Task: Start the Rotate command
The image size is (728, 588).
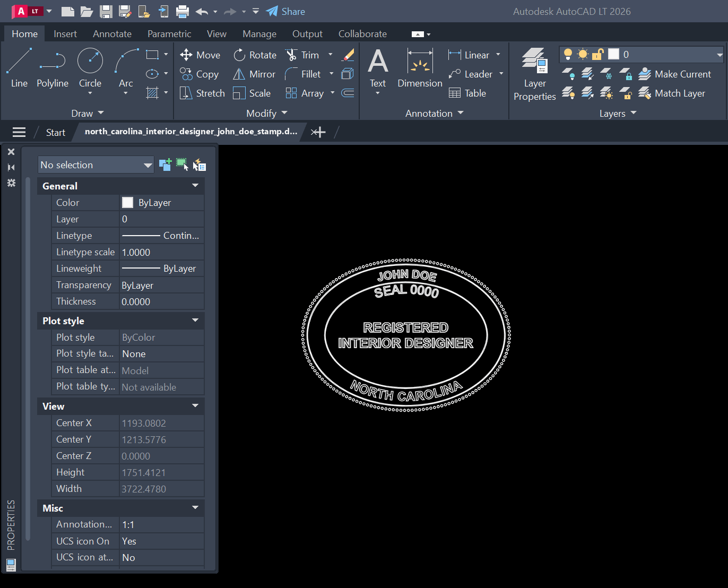Action: coord(255,55)
